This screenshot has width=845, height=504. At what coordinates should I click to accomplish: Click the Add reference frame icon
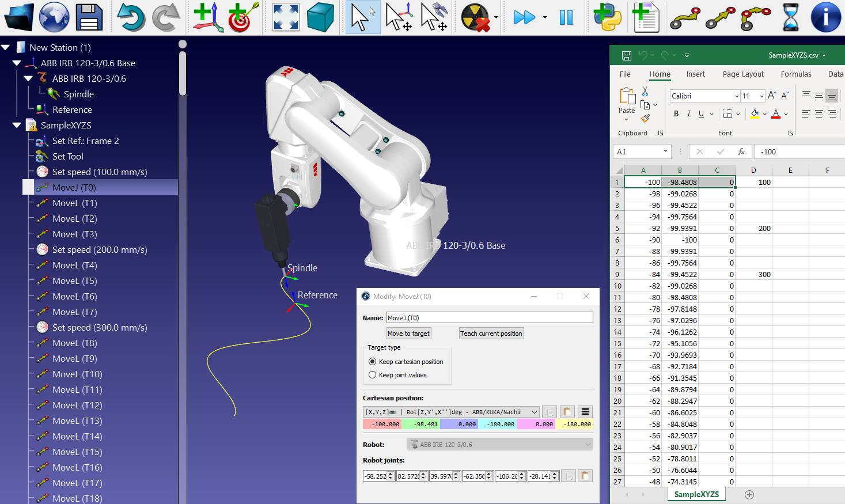pos(207,17)
